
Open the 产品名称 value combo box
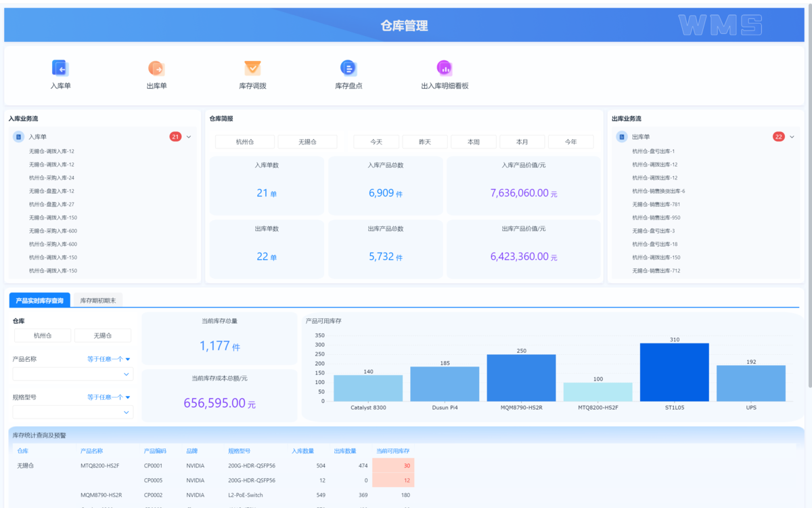coord(73,374)
